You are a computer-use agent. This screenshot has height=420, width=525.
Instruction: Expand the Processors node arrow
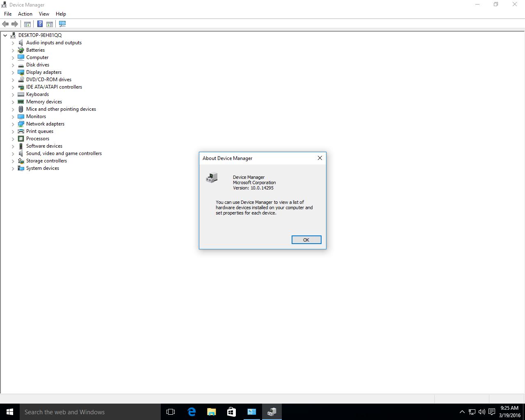pyautogui.click(x=13, y=139)
